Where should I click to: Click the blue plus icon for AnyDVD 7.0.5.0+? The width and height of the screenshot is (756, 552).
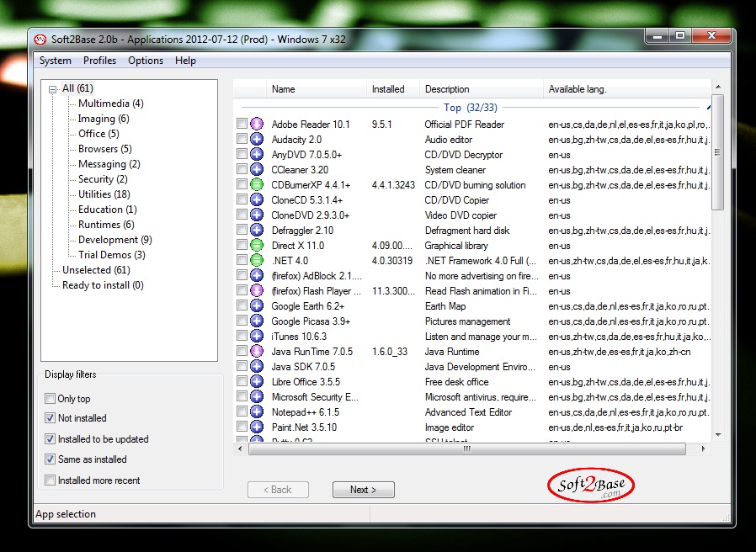point(257,154)
